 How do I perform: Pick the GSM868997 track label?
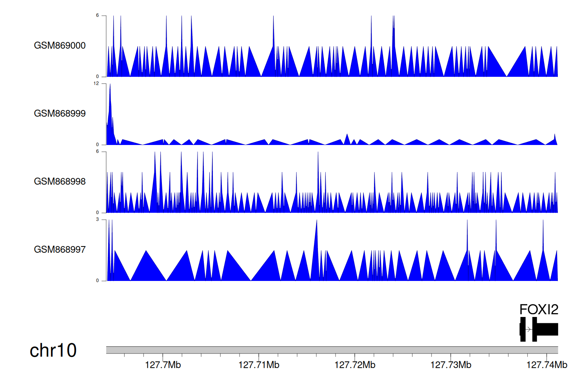60,250
